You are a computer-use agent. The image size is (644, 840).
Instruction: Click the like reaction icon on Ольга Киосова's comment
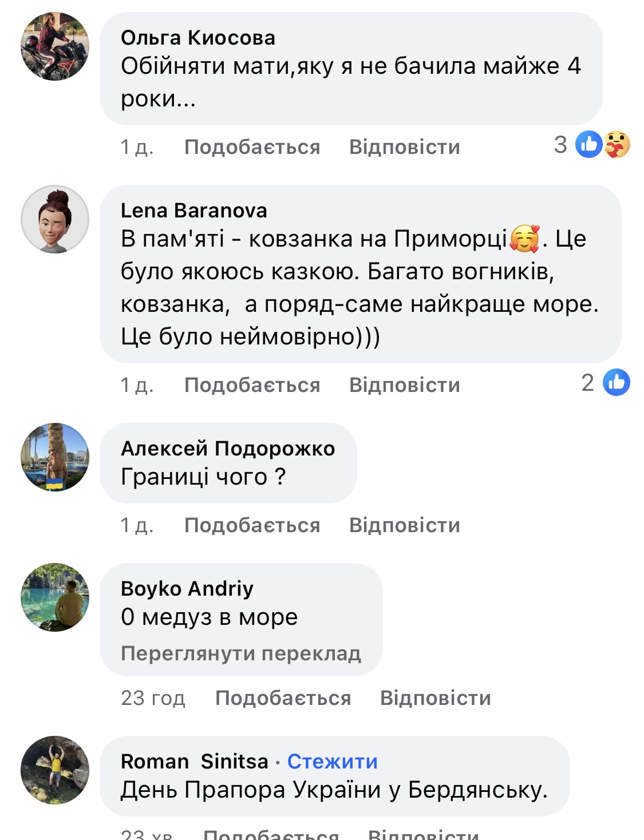coord(588,144)
